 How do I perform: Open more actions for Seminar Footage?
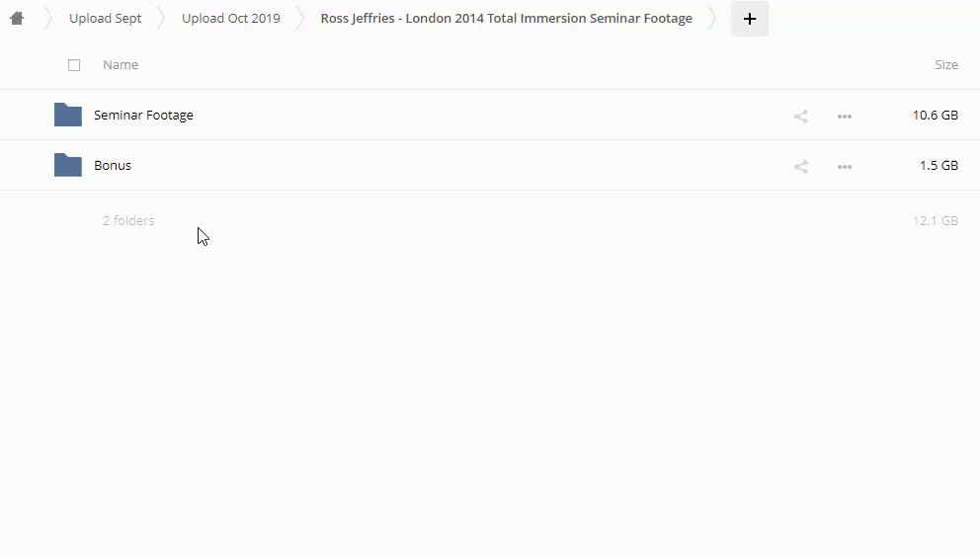[x=844, y=117]
